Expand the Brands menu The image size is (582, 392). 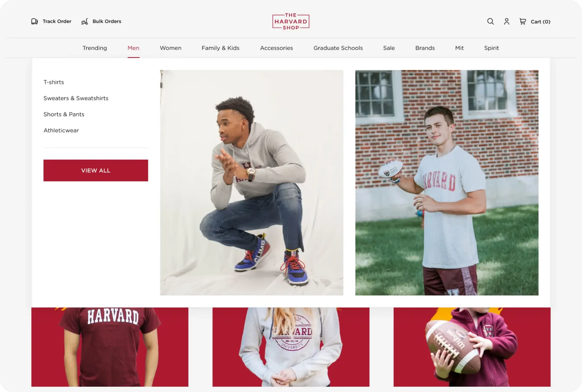[x=425, y=48]
